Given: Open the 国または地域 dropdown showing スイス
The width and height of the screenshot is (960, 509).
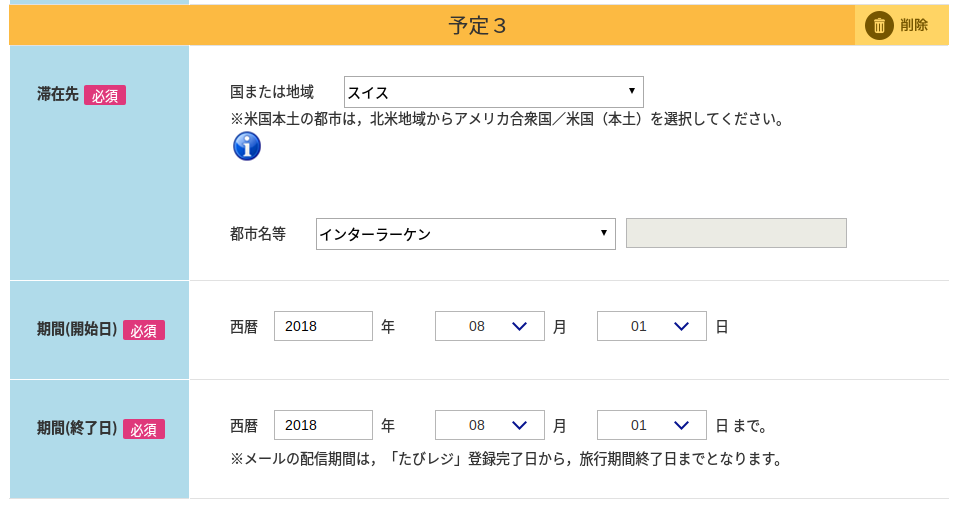Looking at the screenshot, I should (x=493, y=92).
